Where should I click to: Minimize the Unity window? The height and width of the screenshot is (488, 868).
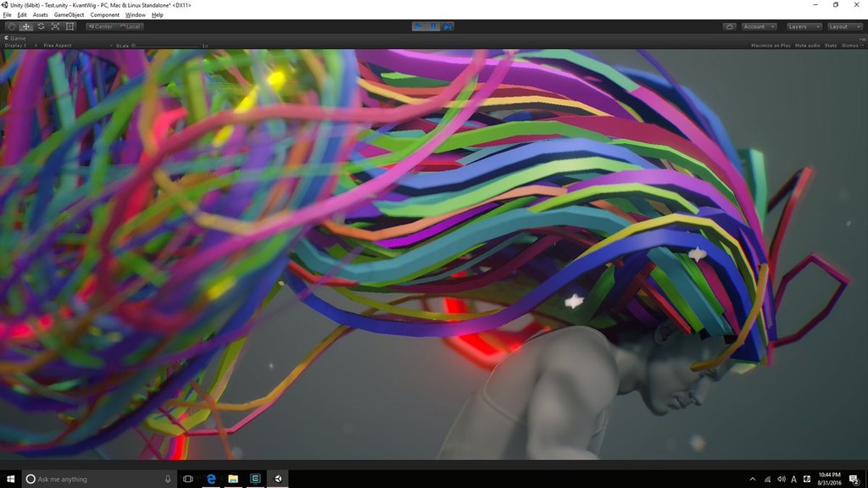pyautogui.click(x=815, y=5)
